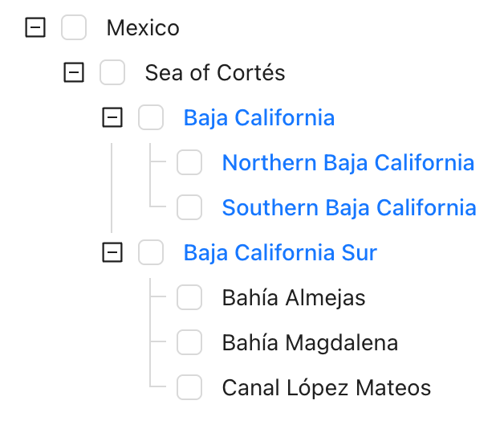Open the Baja California Sur link
The height and width of the screenshot is (421, 504).
tap(280, 253)
